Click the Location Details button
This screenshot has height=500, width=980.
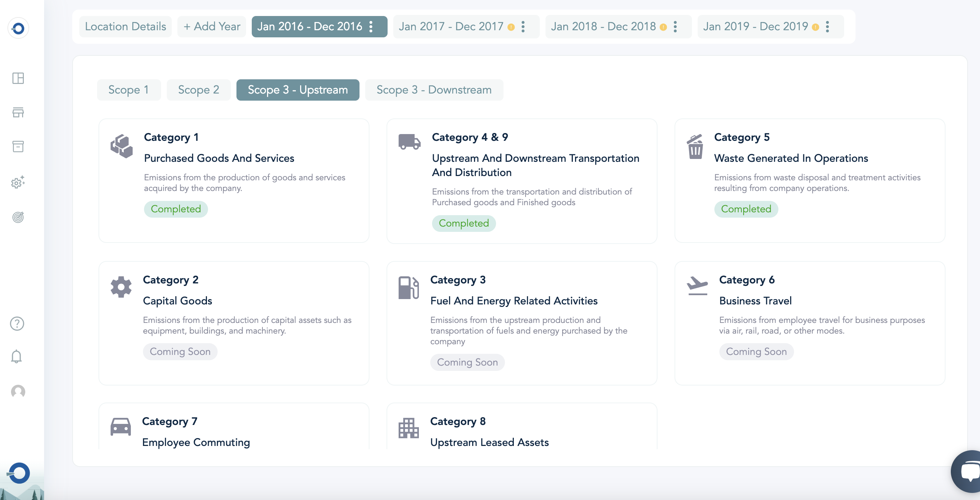pyautogui.click(x=125, y=27)
